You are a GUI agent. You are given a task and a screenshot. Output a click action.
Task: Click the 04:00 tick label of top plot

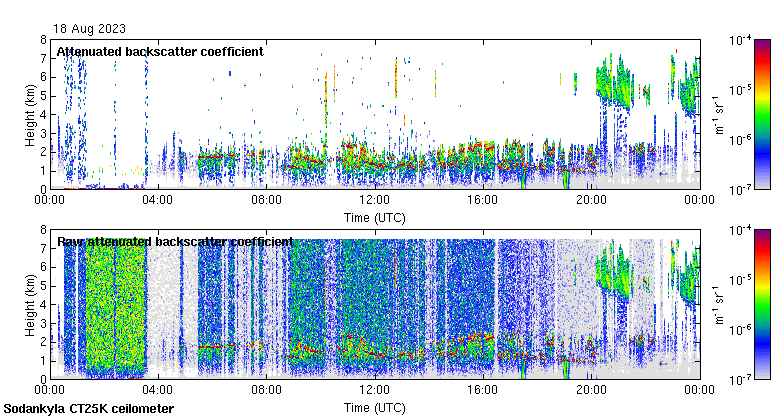[158, 200]
